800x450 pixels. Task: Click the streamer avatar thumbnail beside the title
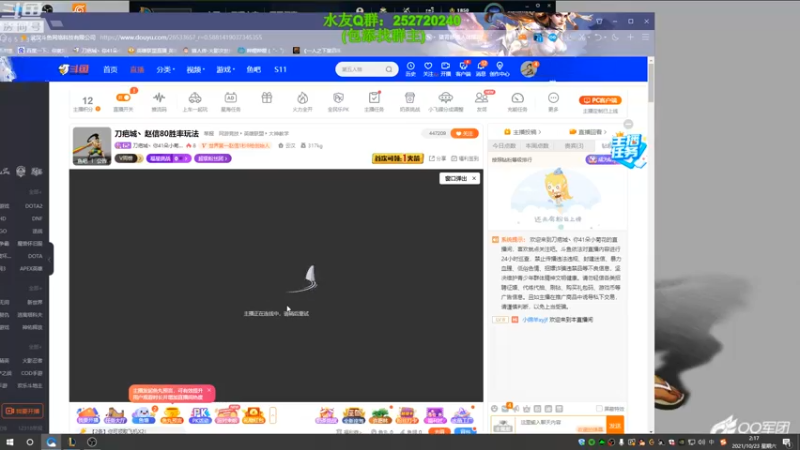click(x=92, y=146)
